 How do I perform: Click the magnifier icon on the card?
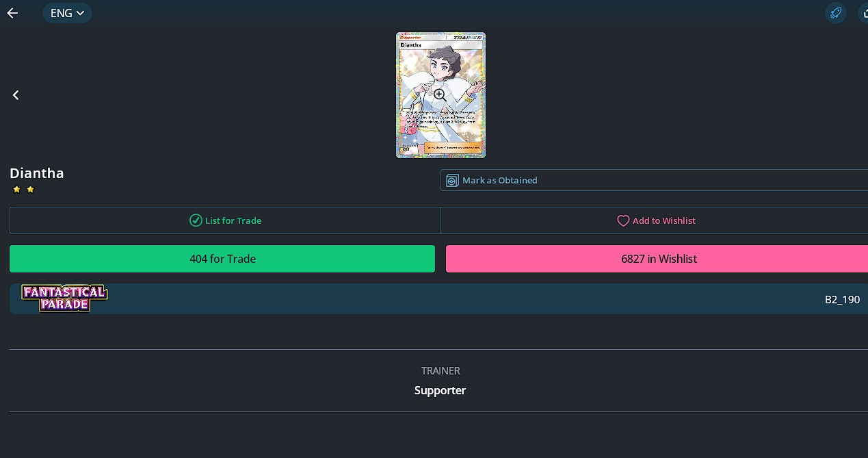click(440, 95)
